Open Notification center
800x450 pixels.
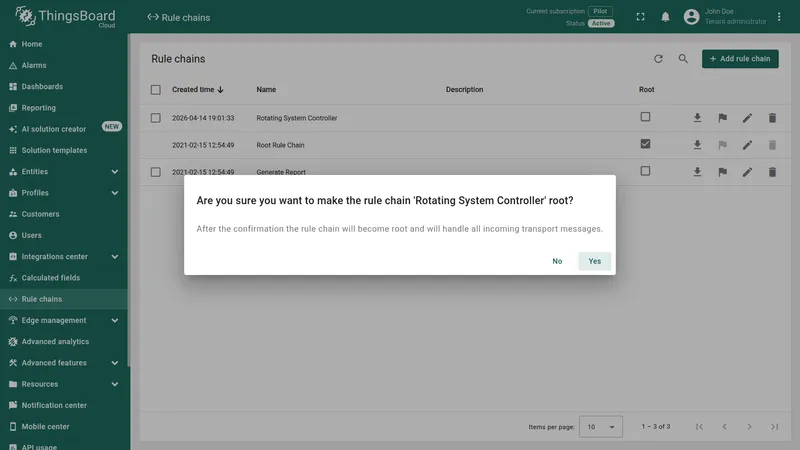(x=64, y=406)
